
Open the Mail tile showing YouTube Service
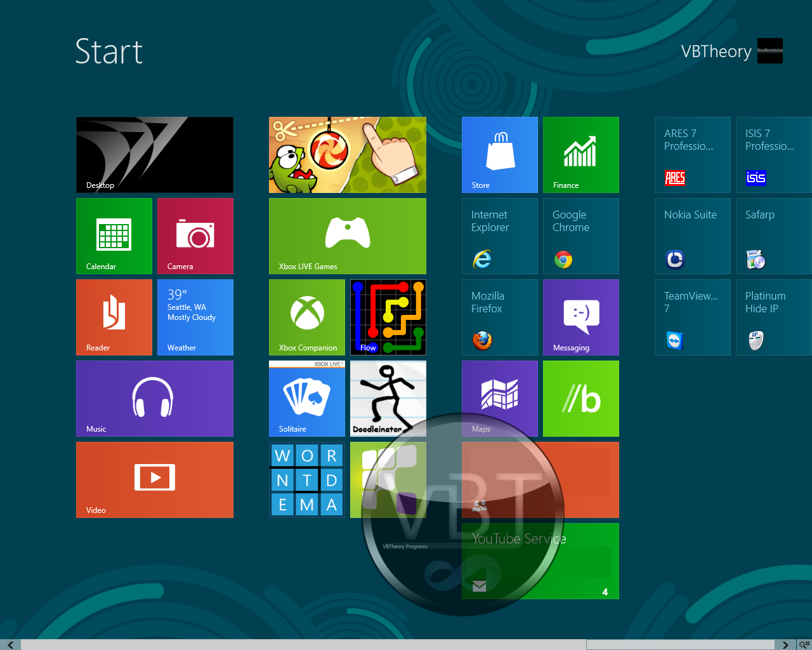click(540, 561)
